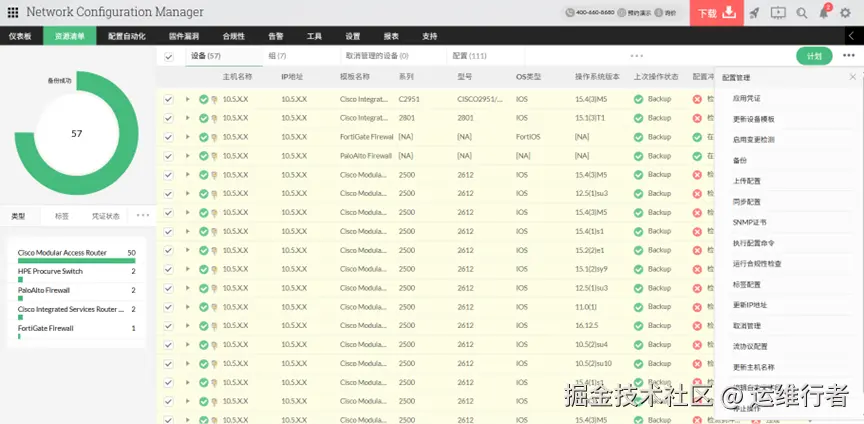Show more filter tabs after 凭证状态
The height and width of the screenshot is (424, 864).
pyautogui.click(x=143, y=216)
